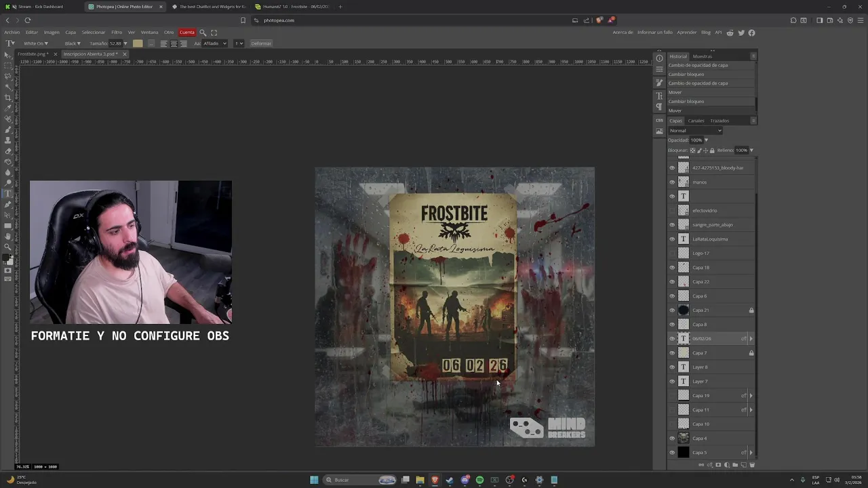Click the new layer icon at the bottom of the Layers panel
This screenshot has height=488, width=868.
click(744, 465)
